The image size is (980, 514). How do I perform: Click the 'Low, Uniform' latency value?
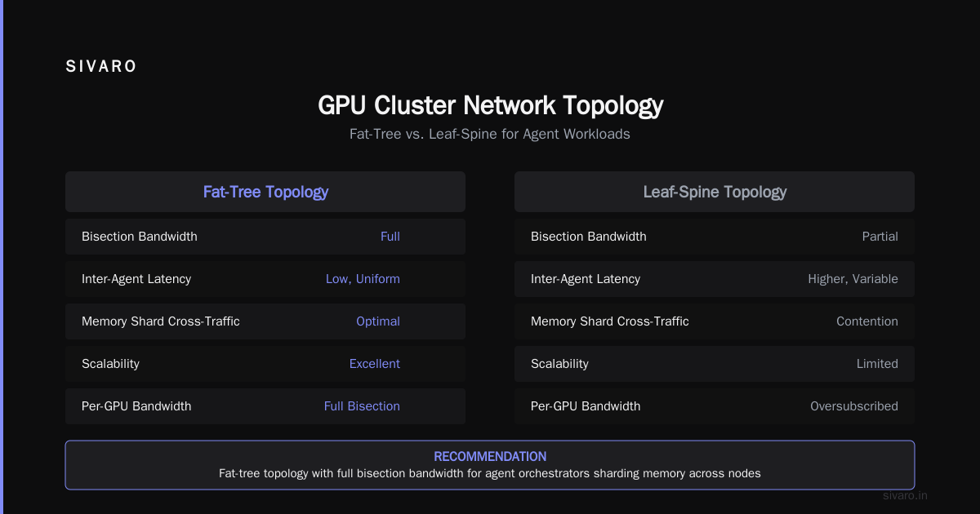coord(363,279)
